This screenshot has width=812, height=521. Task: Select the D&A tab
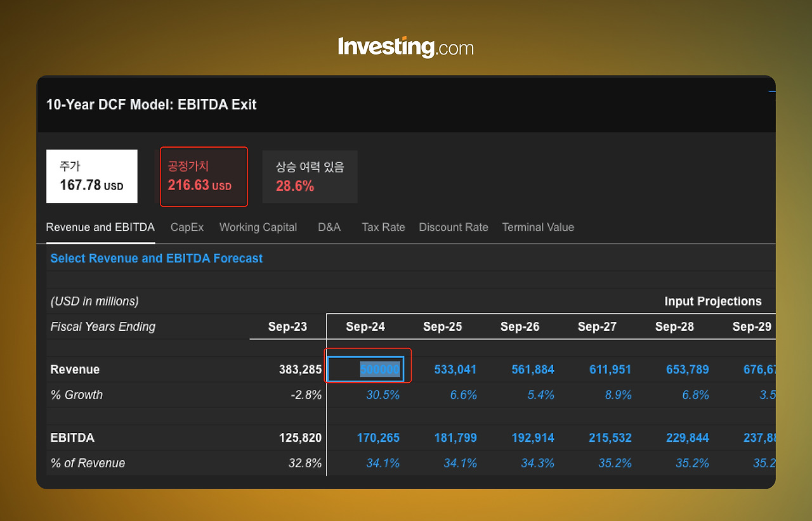click(329, 227)
